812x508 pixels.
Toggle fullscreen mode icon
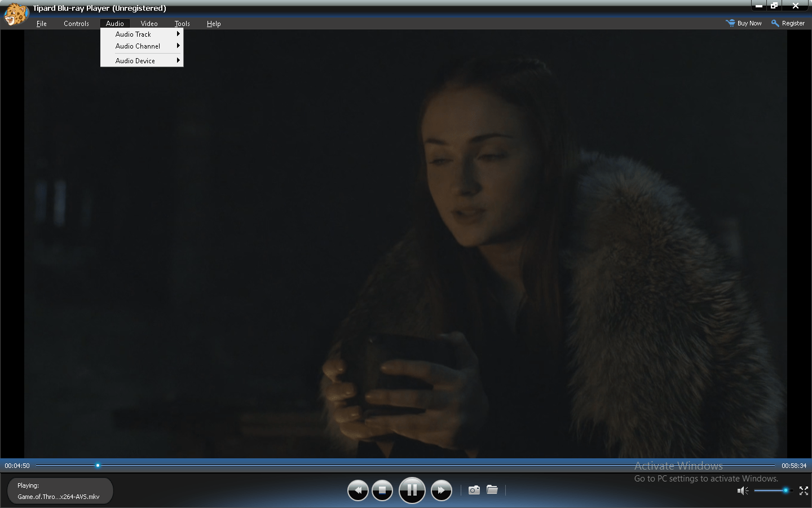coord(804,491)
